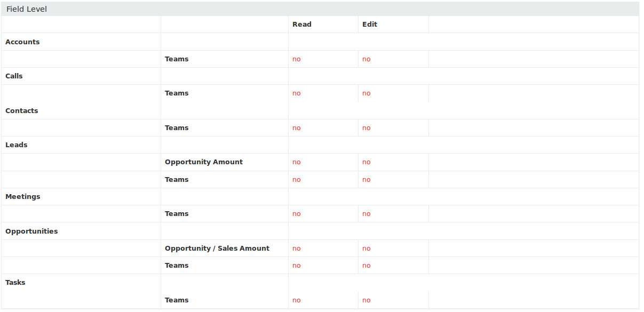The height and width of the screenshot is (312, 644).
Task: Select the Opportunities module row label
Action: tap(31, 231)
